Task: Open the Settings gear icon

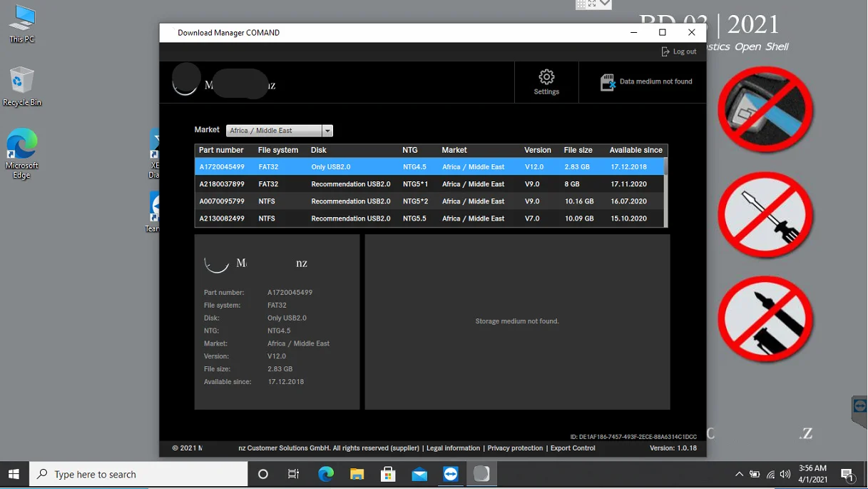Action: click(x=546, y=77)
